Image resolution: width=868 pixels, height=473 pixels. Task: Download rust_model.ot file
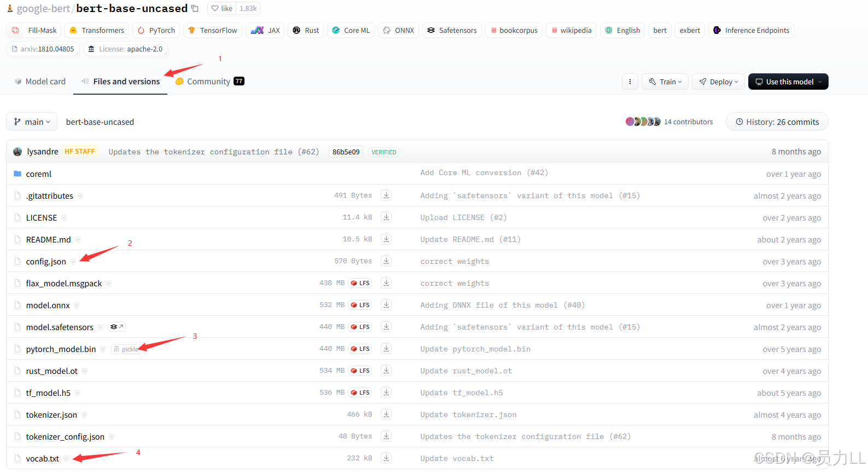386,371
